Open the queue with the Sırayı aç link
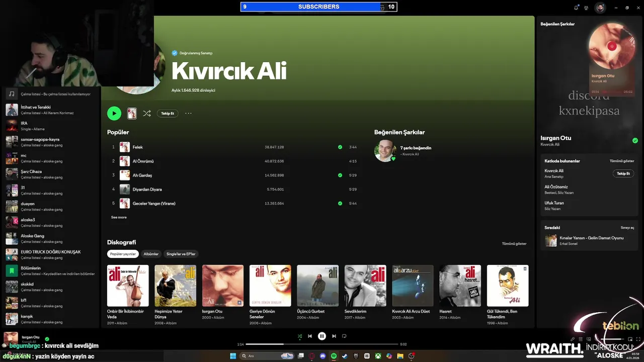 coord(627,228)
